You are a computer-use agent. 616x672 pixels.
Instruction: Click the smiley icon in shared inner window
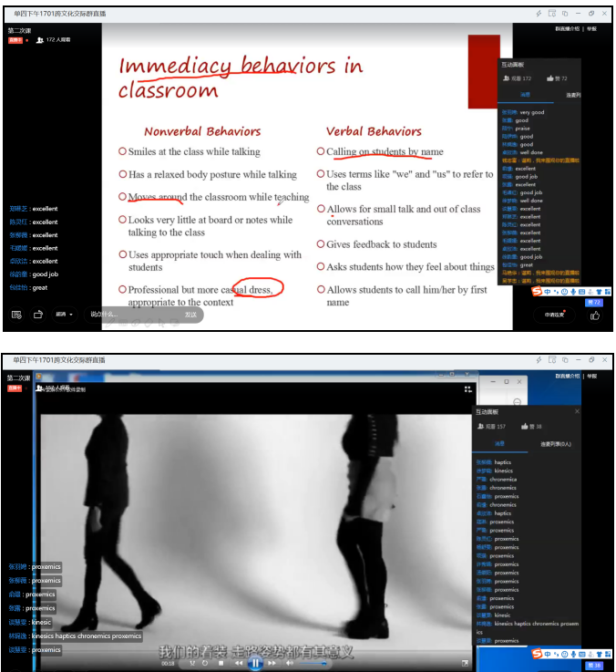[x=517, y=401]
